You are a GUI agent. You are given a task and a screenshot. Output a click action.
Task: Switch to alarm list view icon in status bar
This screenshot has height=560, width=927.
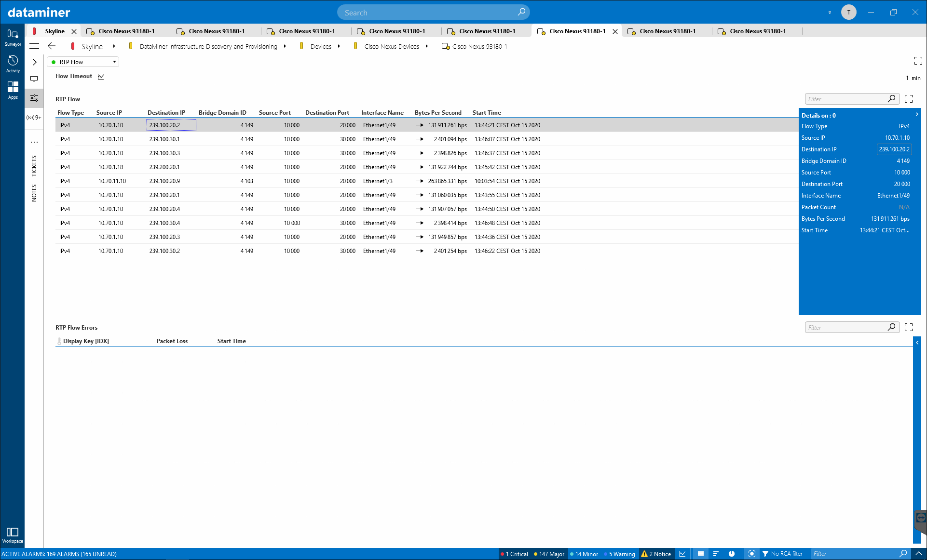coord(701,554)
